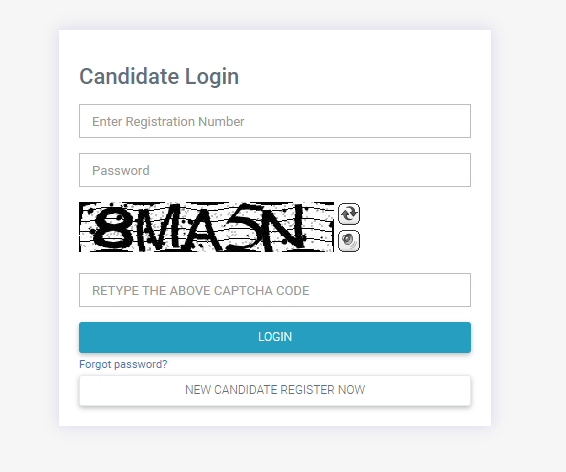
Task: Set focus on the password placeholder
Action: 121,170
